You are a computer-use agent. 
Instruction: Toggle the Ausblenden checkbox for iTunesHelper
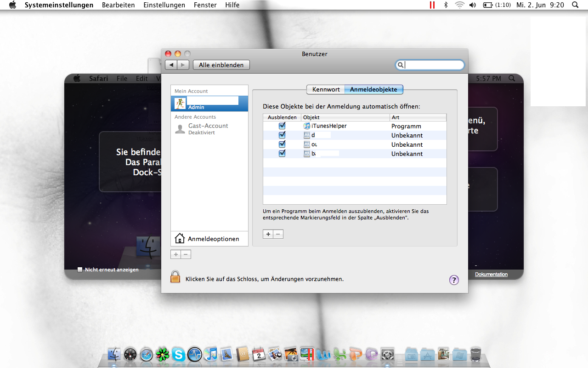282,126
